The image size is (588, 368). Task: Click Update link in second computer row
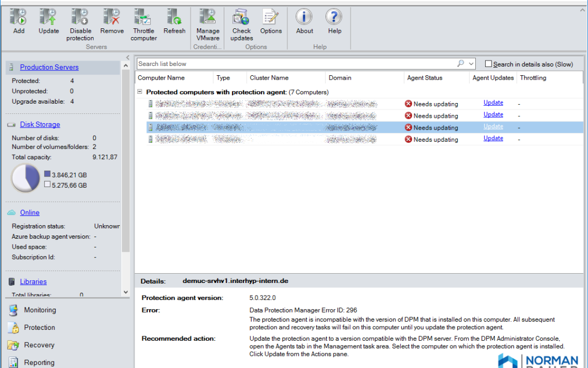click(x=493, y=115)
